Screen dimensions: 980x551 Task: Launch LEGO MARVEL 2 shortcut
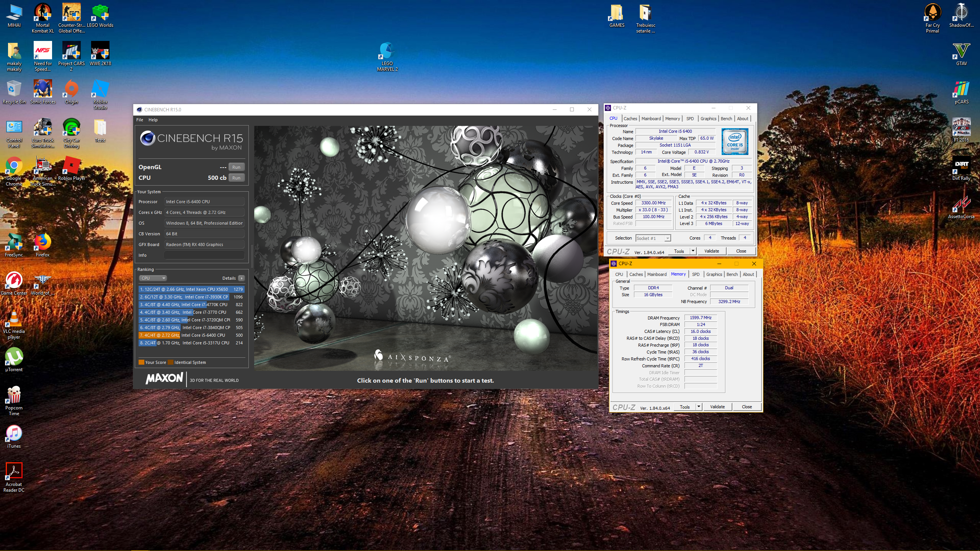click(387, 56)
